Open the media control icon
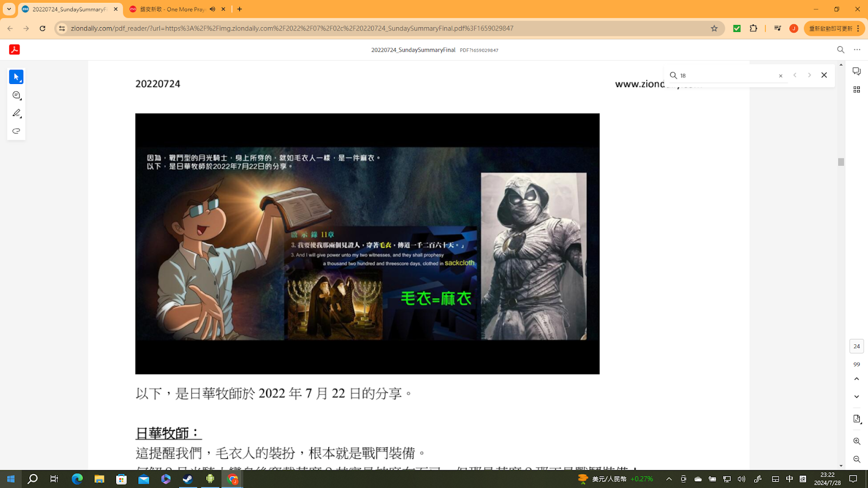 click(x=777, y=28)
